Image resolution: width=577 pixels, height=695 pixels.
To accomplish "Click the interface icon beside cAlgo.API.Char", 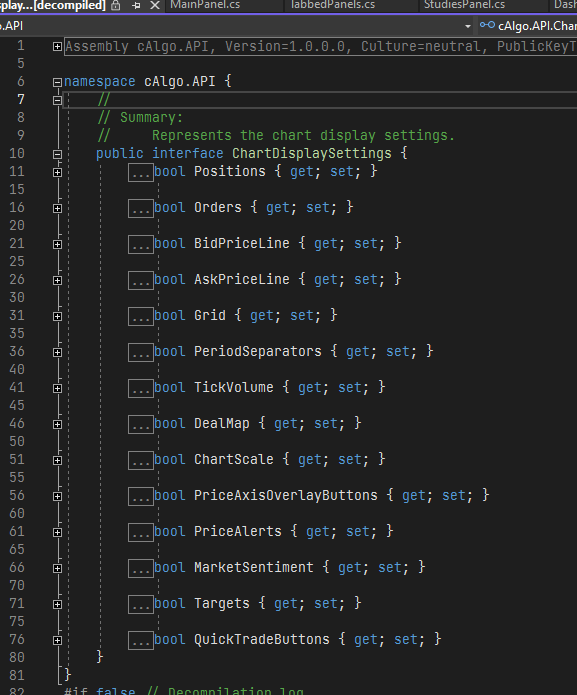I will tap(487, 25).
